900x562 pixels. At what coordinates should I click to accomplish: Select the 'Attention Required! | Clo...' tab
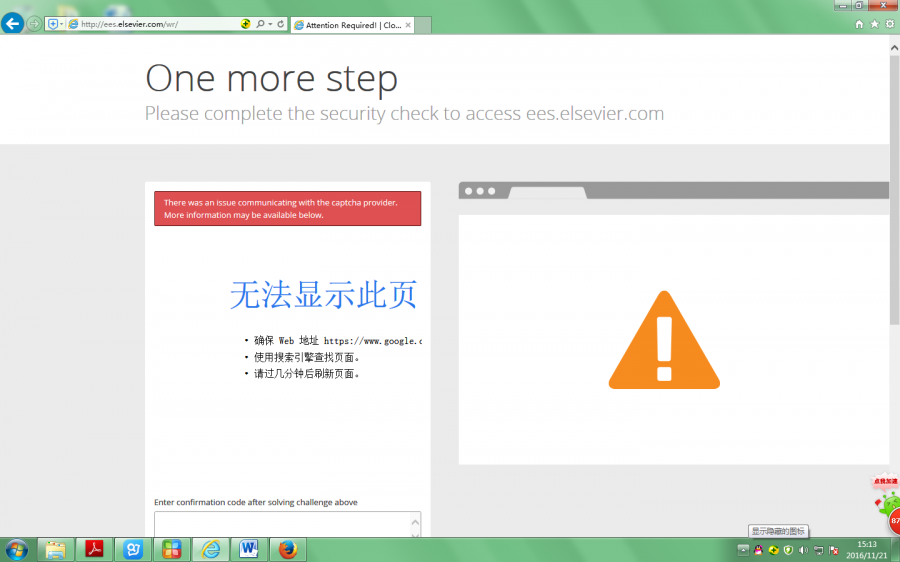coord(352,25)
